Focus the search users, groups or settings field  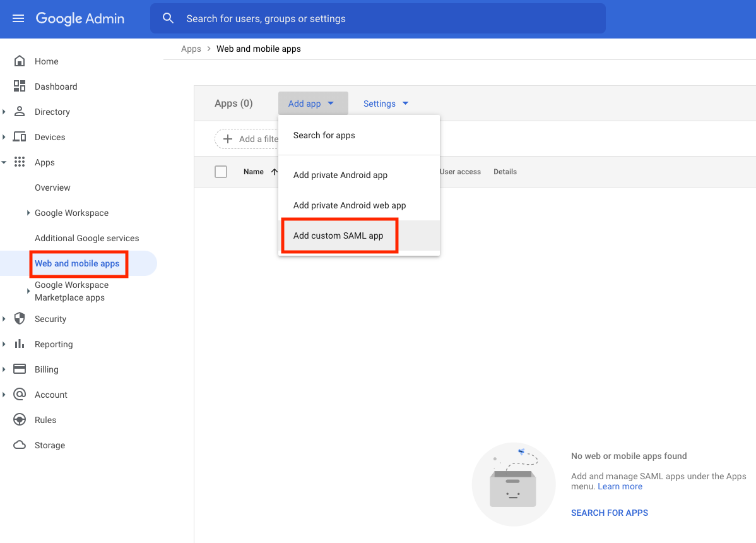coord(378,18)
